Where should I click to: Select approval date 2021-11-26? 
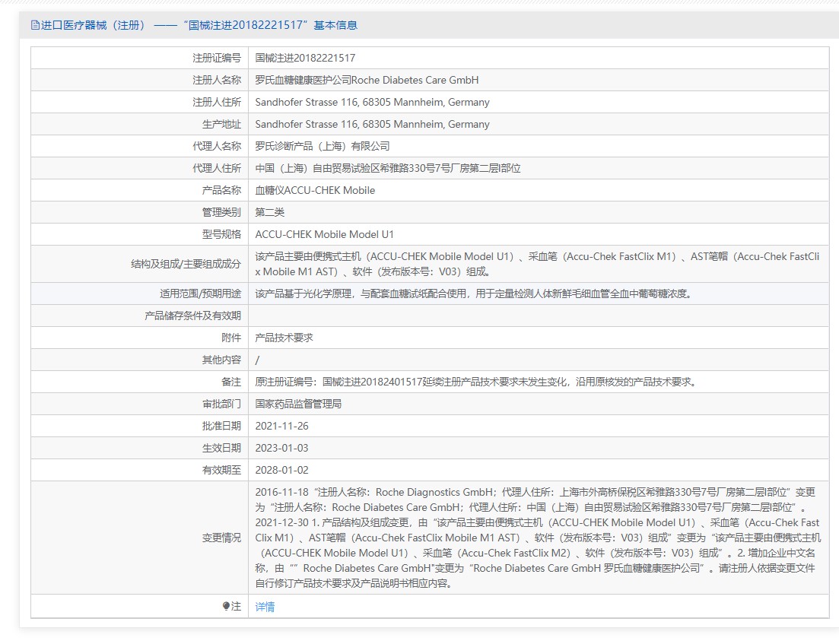pyautogui.click(x=282, y=426)
